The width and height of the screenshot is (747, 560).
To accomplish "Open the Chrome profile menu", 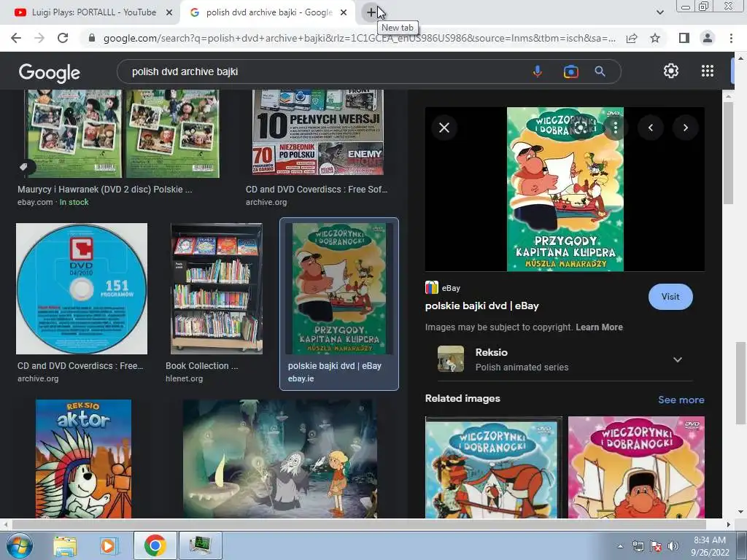I will click(708, 38).
